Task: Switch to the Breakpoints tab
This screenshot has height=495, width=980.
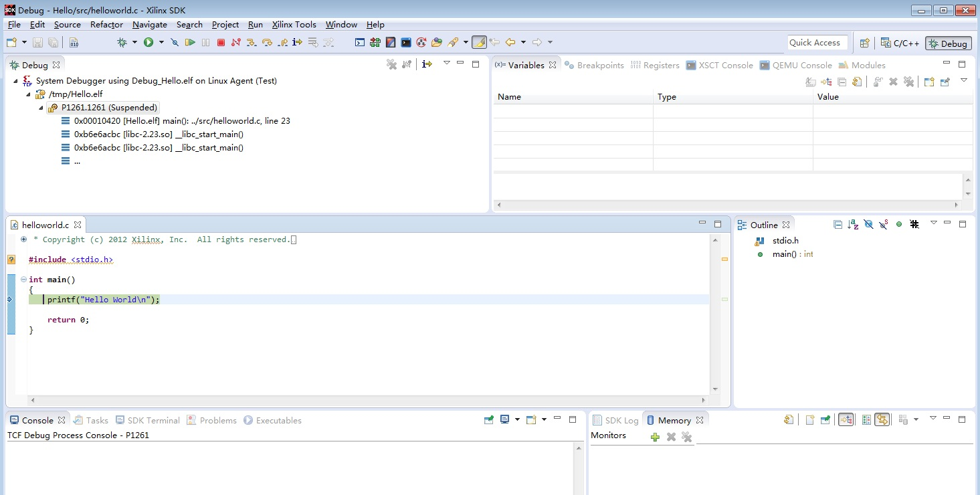Action: (600, 65)
